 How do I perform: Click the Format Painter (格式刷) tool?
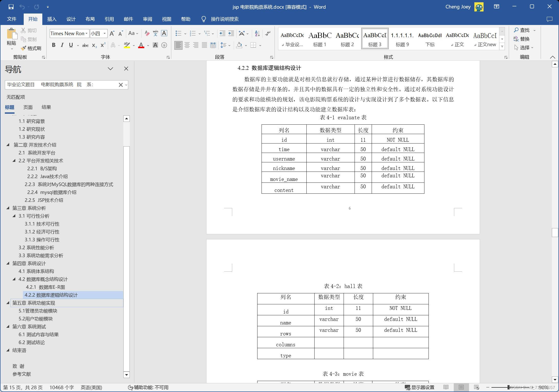coord(31,48)
